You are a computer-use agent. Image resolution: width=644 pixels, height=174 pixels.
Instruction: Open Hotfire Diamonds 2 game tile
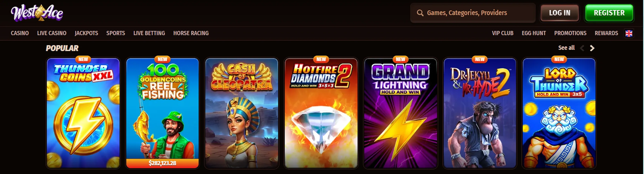pos(321,113)
